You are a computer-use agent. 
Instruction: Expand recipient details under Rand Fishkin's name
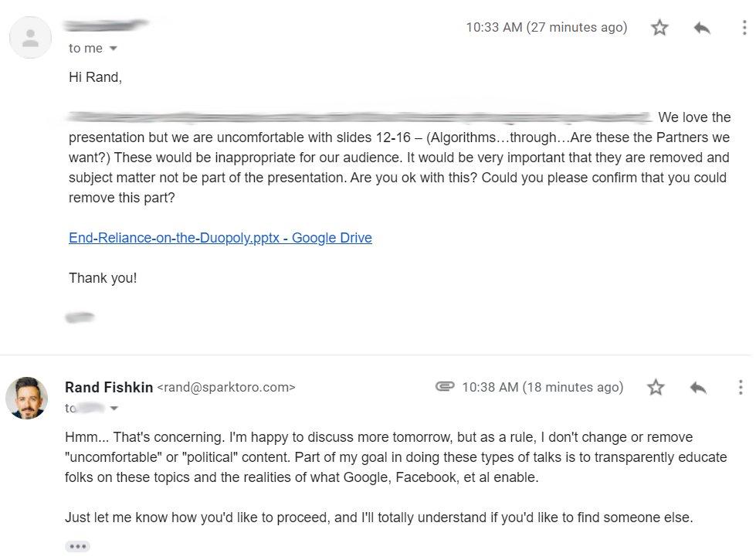tap(114, 408)
